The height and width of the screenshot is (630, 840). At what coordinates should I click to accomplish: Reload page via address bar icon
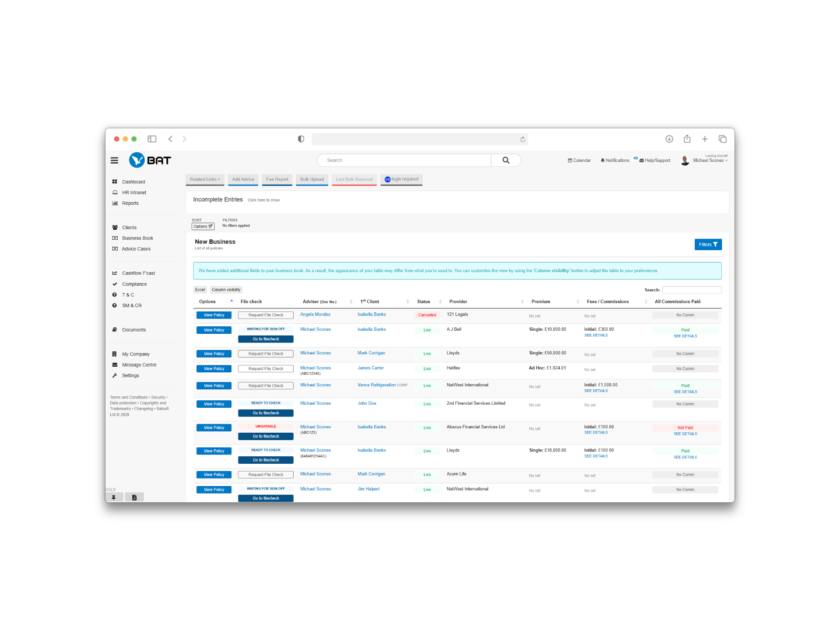tap(522, 140)
